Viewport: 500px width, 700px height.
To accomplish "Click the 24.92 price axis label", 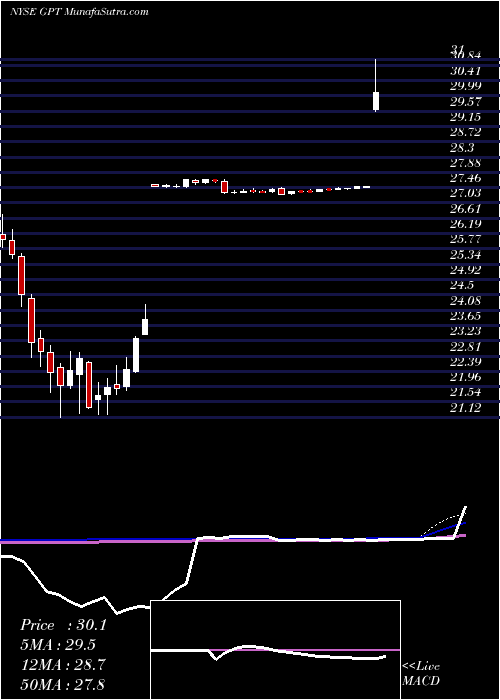I will tap(465, 270).
